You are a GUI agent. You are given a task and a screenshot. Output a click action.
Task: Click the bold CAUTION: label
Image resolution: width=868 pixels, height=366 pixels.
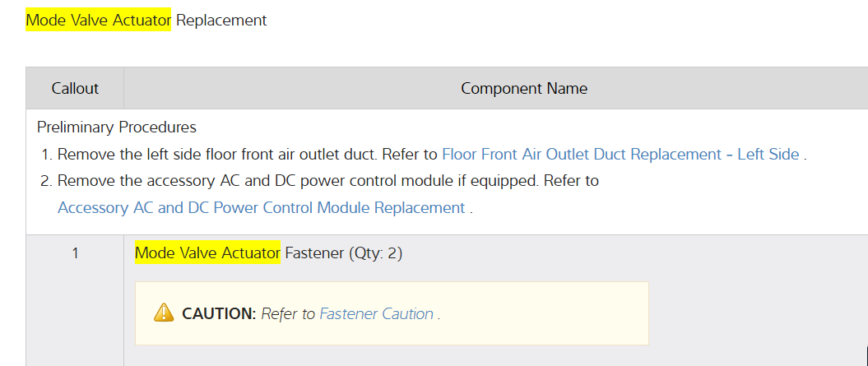point(219,314)
